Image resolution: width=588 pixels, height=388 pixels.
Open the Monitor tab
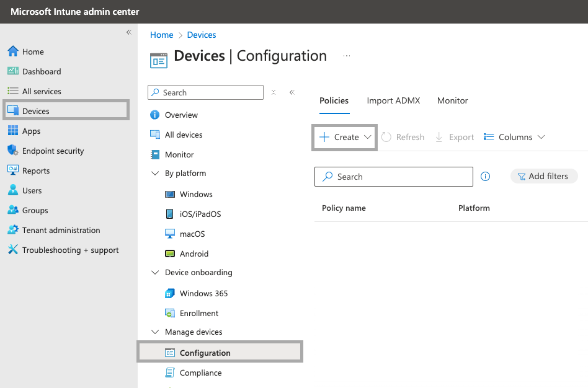click(x=452, y=100)
